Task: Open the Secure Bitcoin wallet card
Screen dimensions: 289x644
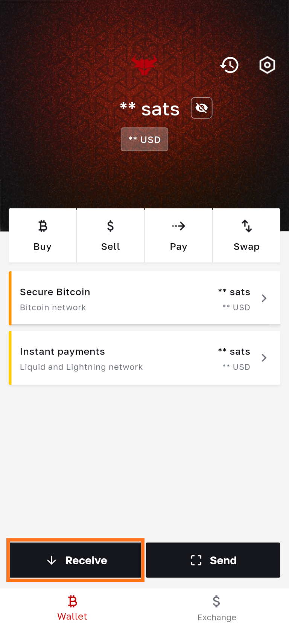Action: click(x=113, y=298)
